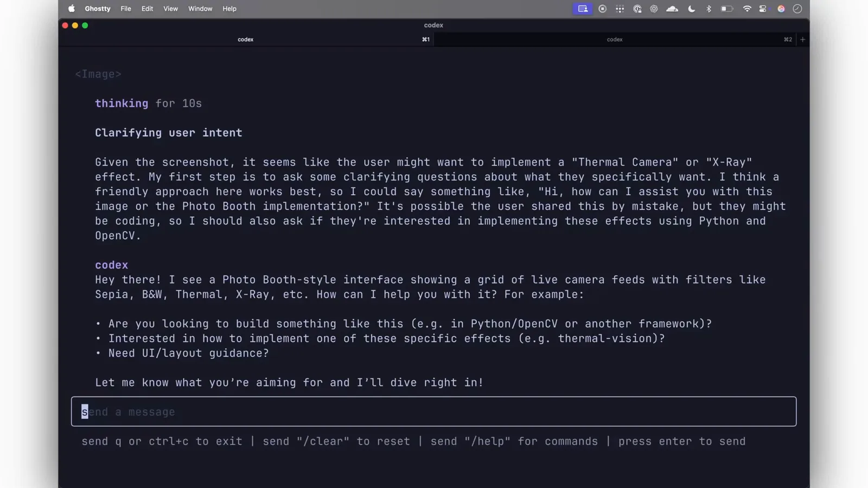The width and height of the screenshot is (868, 488).
Task: Add a new terminal tab
Action: coord(803,40)
